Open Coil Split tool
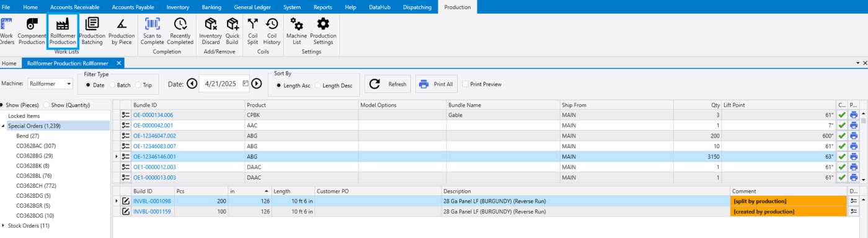Image resolution: width=868 pixels, height=238 pixels. pos(252,30)
